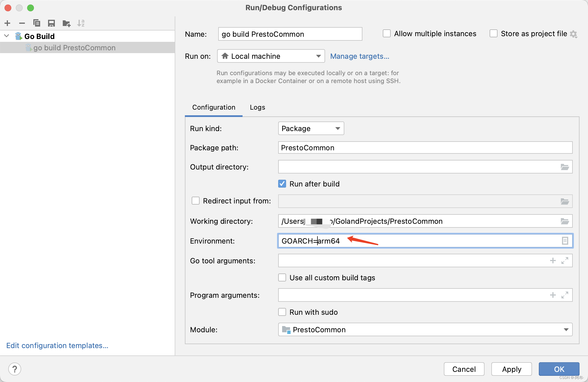Sort configurations alphabetically
This screenshot has height=382, width=588.
(x=81, y=23)
